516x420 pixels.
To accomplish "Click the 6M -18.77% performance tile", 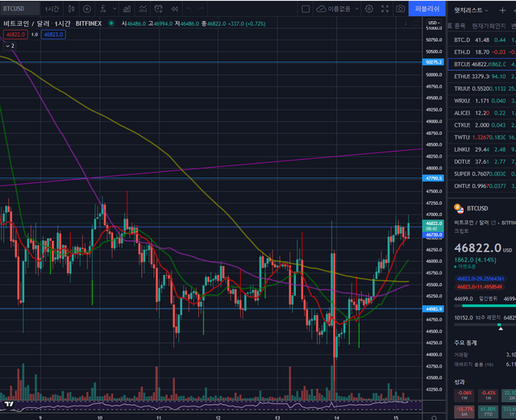I will [x=464, y=411].
